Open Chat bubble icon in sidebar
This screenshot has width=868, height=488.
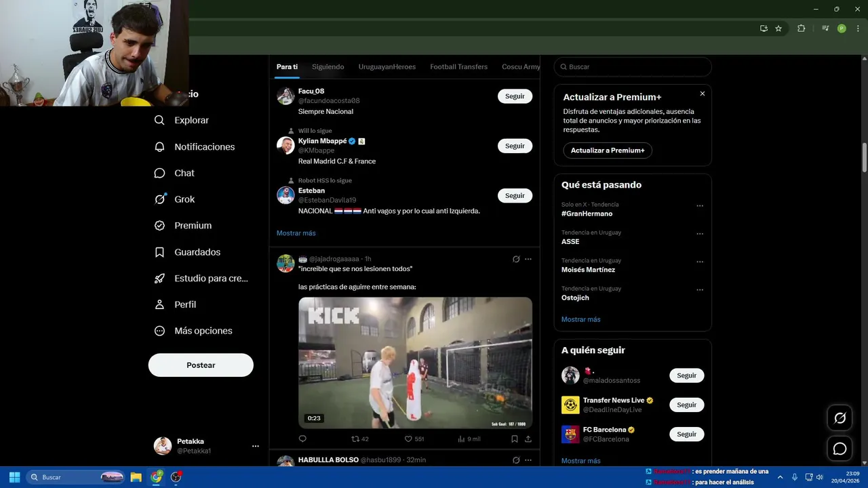coord(159,174)
